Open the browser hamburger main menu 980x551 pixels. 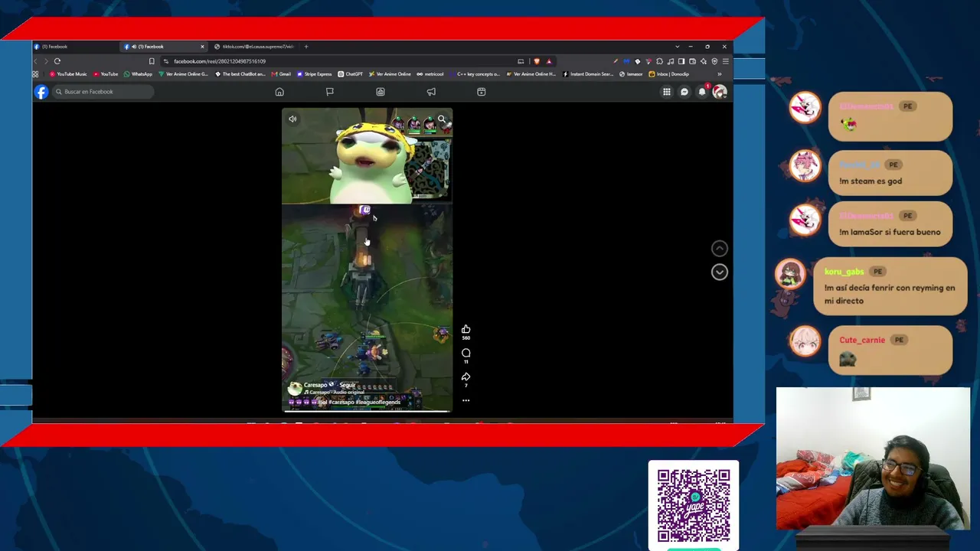coord(726,61)
